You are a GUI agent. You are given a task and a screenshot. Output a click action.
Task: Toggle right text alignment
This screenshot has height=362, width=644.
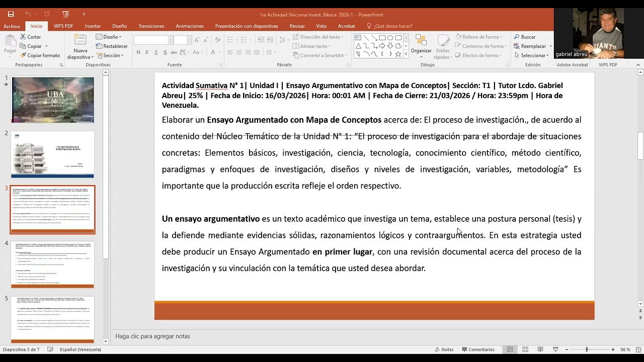(248, 52)
